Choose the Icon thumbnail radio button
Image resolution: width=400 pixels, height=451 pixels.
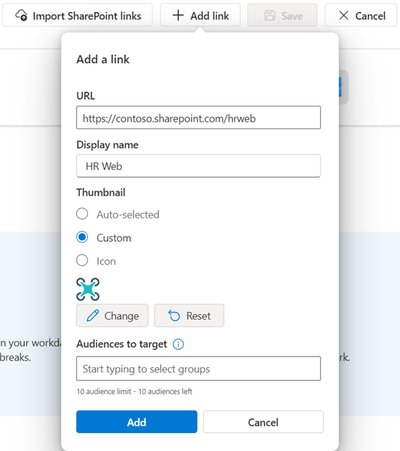(x=82, y=260)
